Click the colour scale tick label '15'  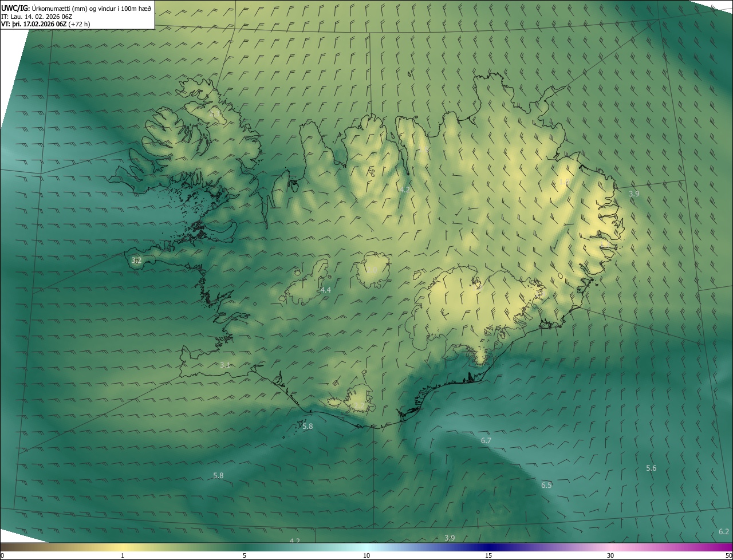pyautogui.click(x=488, y=555)
